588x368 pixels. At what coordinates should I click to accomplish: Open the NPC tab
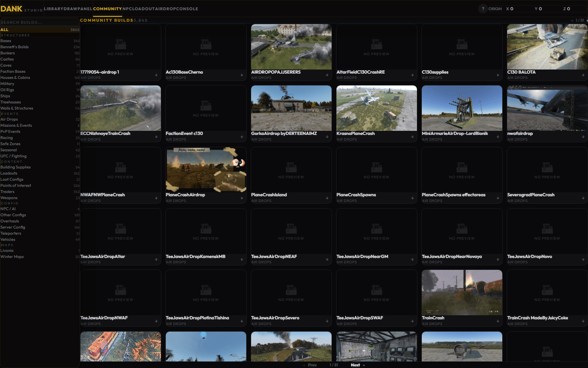click(x=127, y=9)
